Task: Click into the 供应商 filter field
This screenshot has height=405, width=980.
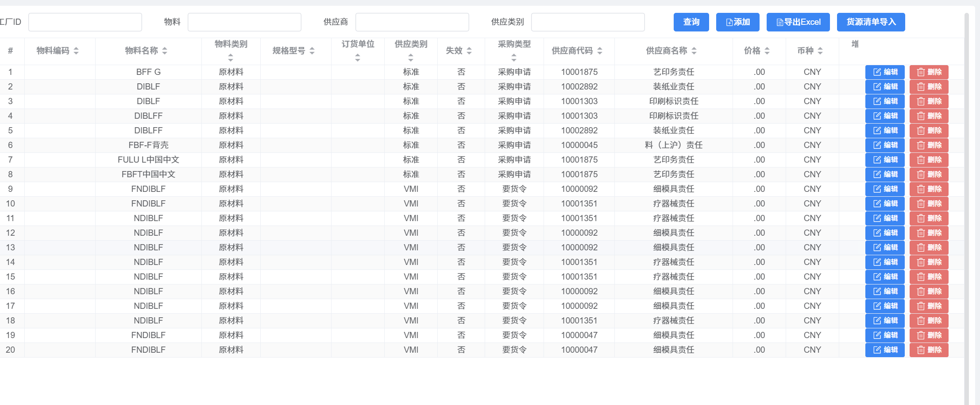Action: [x=412, y=22]
